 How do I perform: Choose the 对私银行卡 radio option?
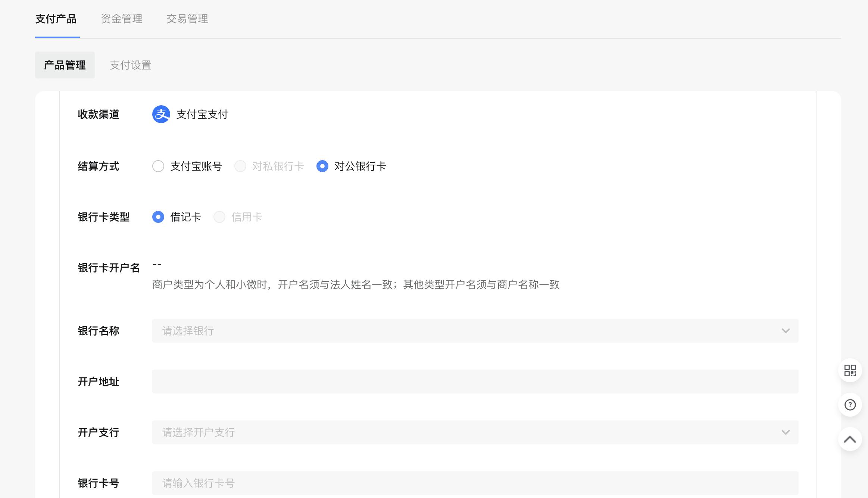(240, 166)
